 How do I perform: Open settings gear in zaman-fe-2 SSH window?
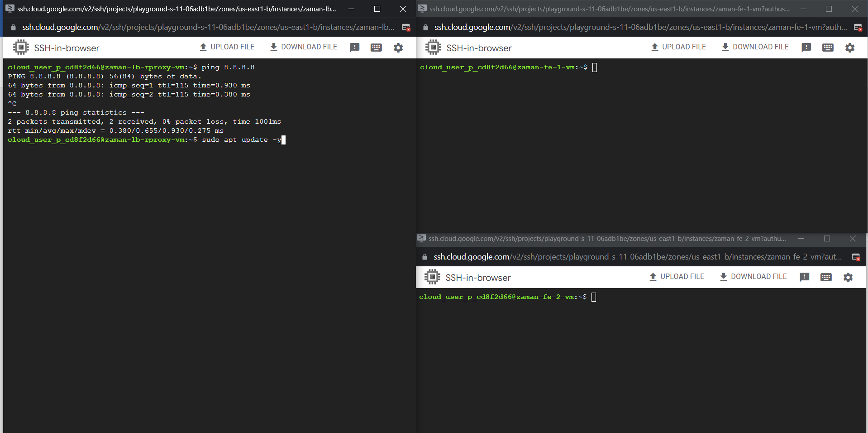(848, 277)
